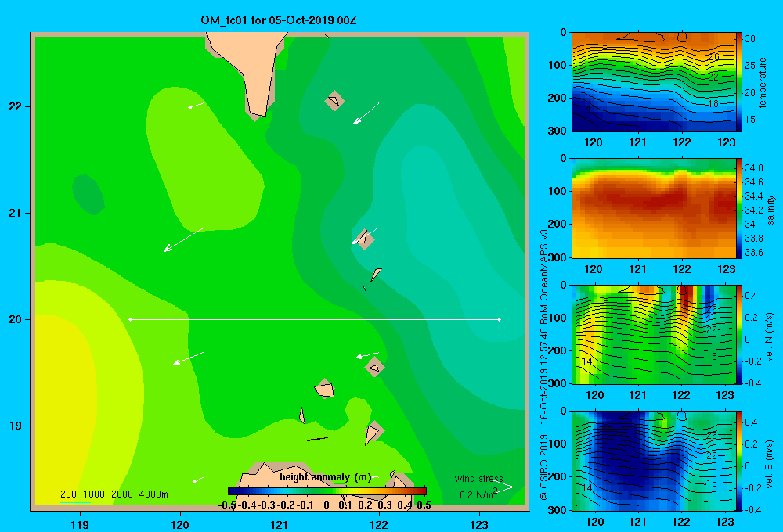Viewport: 783px width, 532px height.
Task: Click the 'height anomaly (m)' label
Action: point(325,477)
